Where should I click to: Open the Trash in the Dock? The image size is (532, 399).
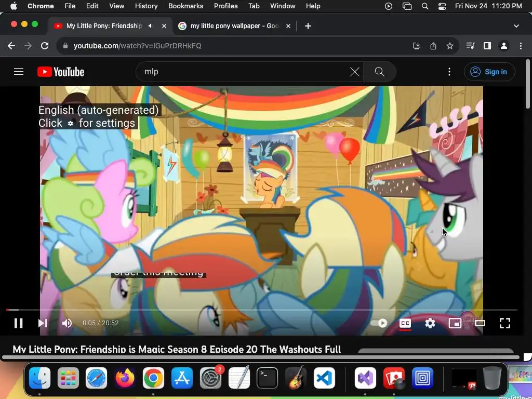[492, 378]
